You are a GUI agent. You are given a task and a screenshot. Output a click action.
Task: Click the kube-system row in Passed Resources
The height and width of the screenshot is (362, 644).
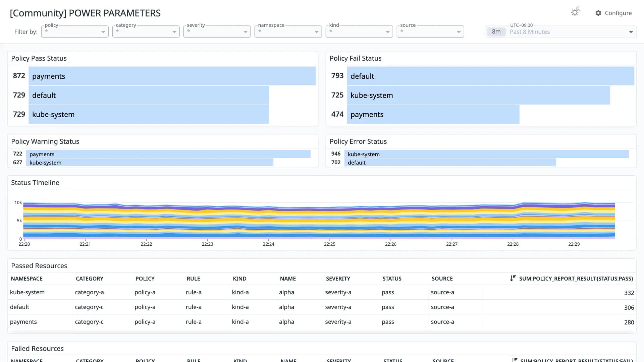click(322, 292)
